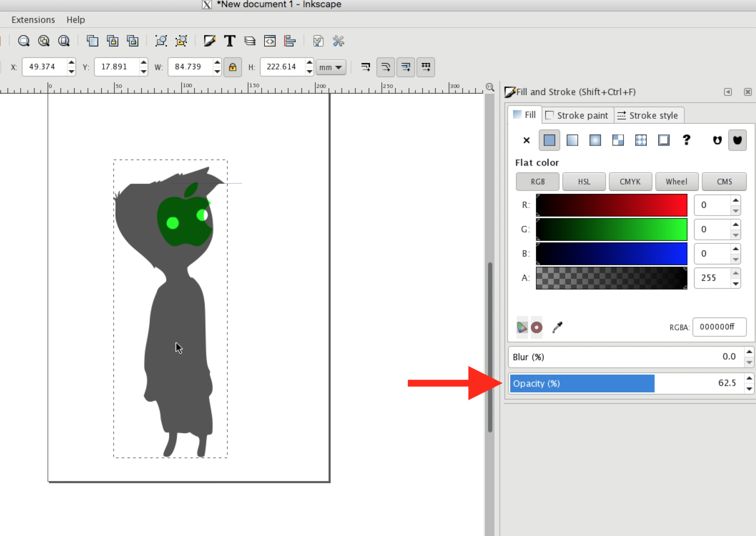Open the Fill and Stroke dialog icon
The height and width of the screenshot is (536, 756).
[209, 40]
